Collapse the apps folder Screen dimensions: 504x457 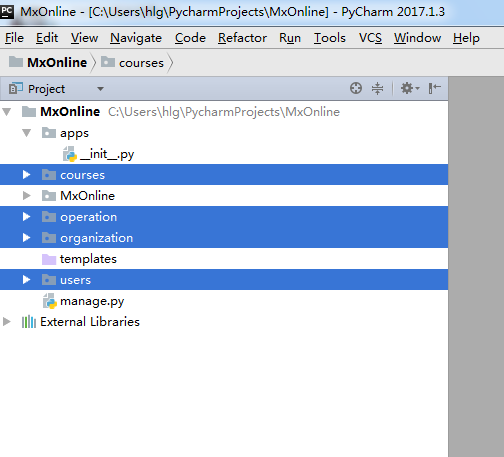point(27,133)
